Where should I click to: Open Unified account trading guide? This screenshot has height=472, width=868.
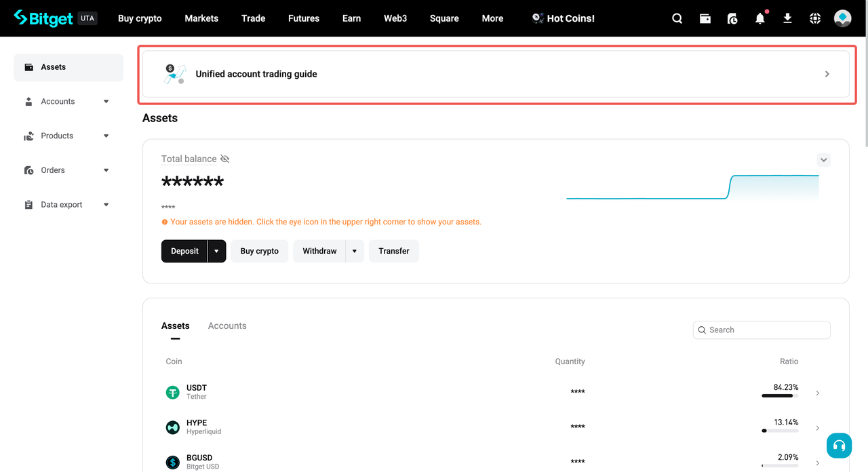click(x=496, y=74)
